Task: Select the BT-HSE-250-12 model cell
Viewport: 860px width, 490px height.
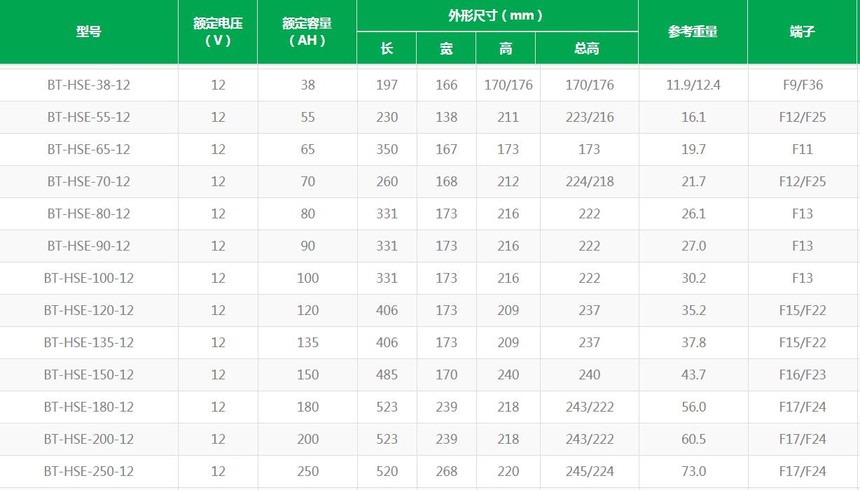Action: pos(88,471)
